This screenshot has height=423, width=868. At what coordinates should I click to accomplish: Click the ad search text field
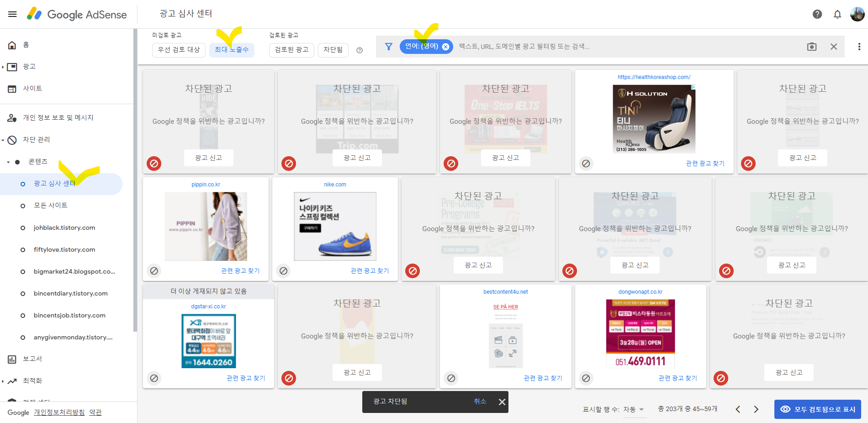point(628,47)
